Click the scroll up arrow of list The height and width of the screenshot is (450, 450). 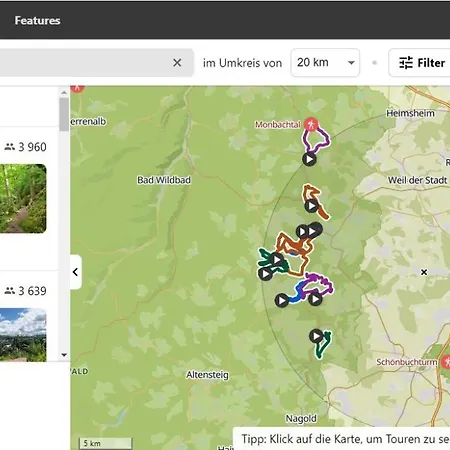click(64, 93)
